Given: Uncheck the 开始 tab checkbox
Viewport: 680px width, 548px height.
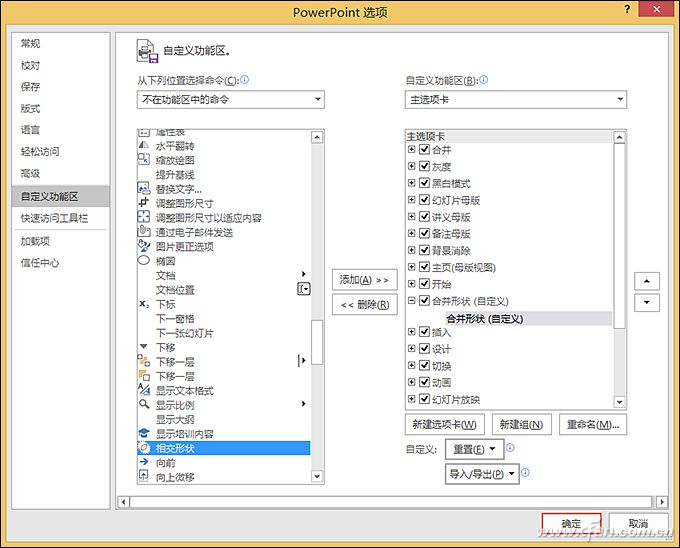Looking at the screenshot, I should pyautogui.click(x=425, y=284).
